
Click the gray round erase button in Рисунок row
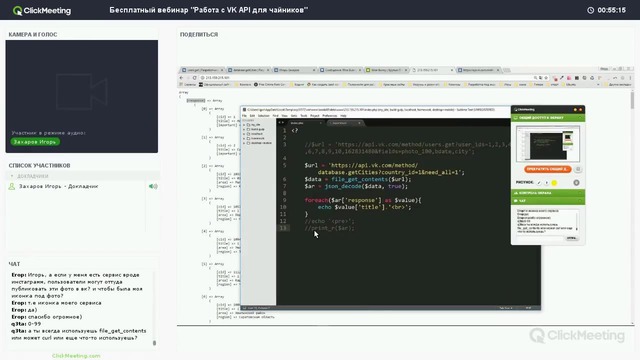576,182
